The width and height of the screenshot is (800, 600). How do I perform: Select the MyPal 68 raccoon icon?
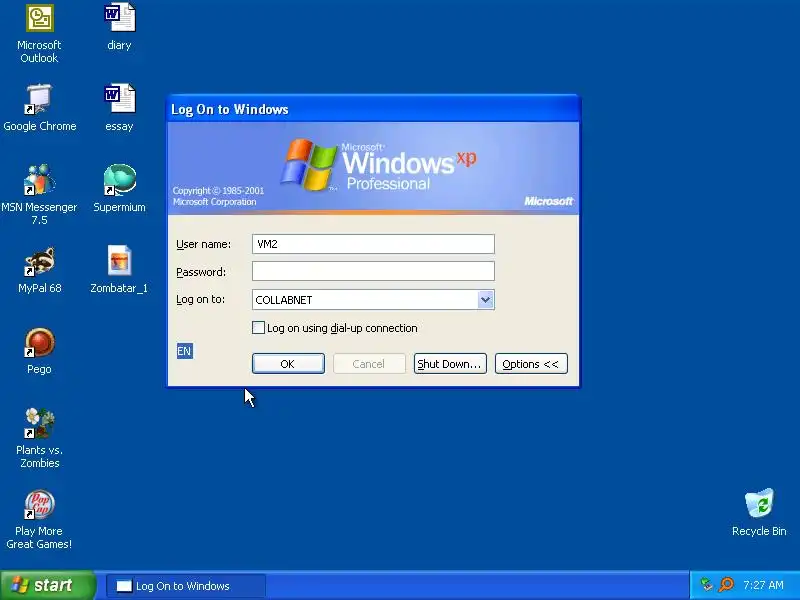click(x=39, y=261)
